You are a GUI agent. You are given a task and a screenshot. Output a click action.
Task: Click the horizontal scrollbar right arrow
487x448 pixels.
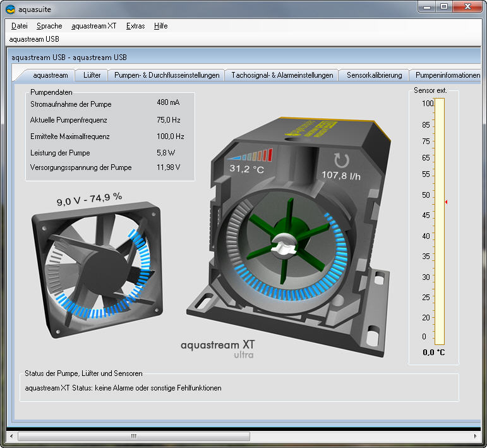(x=476, y=436)
